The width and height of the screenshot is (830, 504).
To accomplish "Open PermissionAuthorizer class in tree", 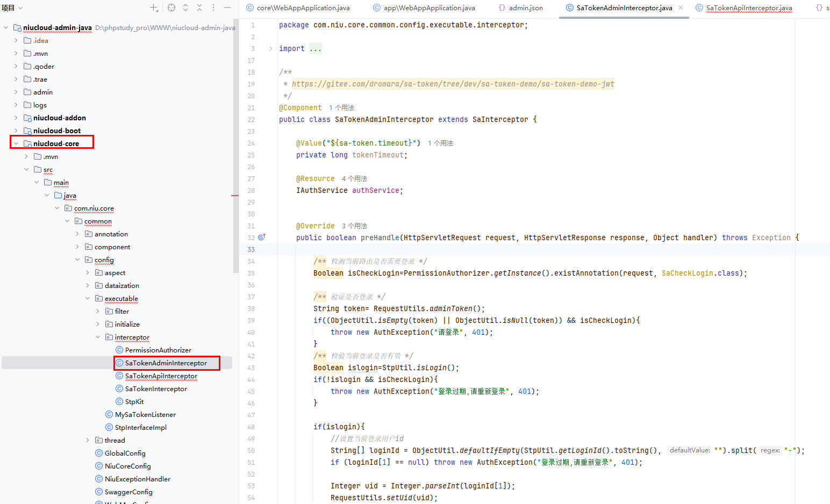I will 158,350.
